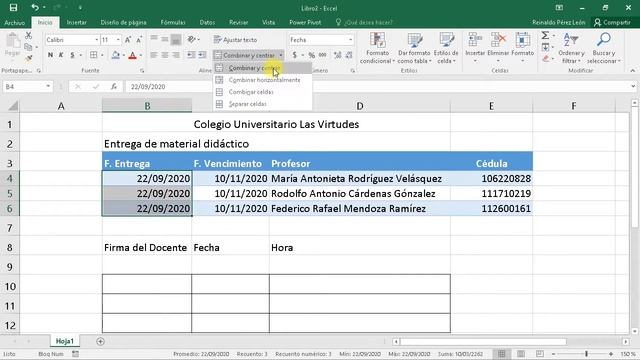This screenshot has height=360, width=640.
Task: Click the AutoSum sigma icon
Action: click(x=545, y=36)
